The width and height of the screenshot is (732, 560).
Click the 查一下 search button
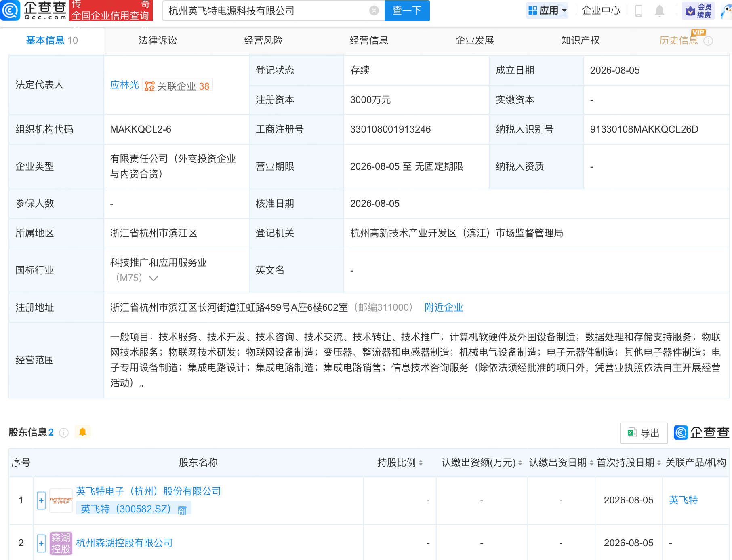pyautogui.click(x=407, y=11)
